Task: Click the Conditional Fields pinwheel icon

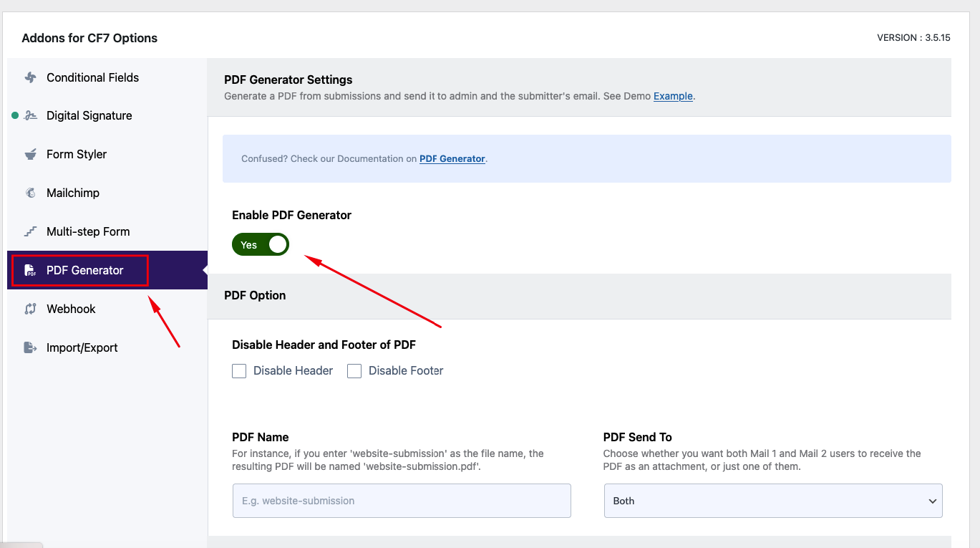Action: 30,77
